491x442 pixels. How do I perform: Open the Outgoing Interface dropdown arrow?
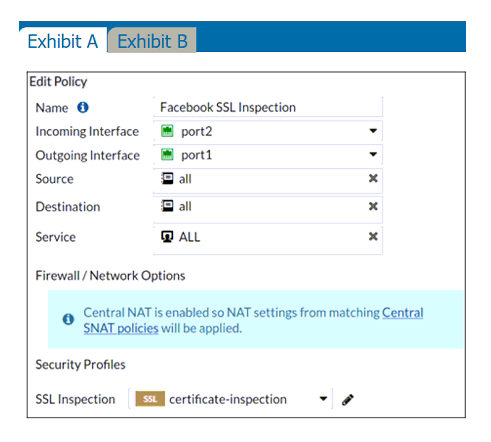tap(373, 154)
